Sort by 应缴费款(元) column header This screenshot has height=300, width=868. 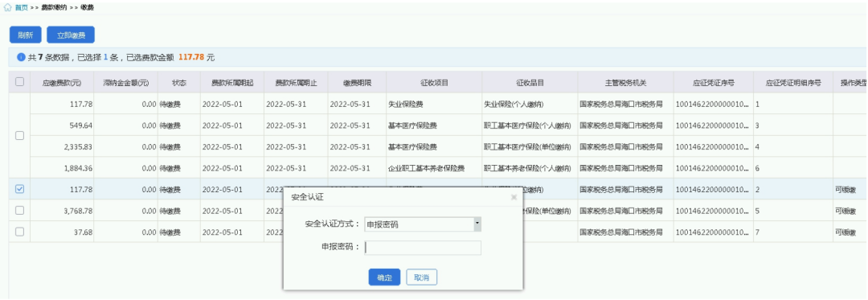[62, 83]
